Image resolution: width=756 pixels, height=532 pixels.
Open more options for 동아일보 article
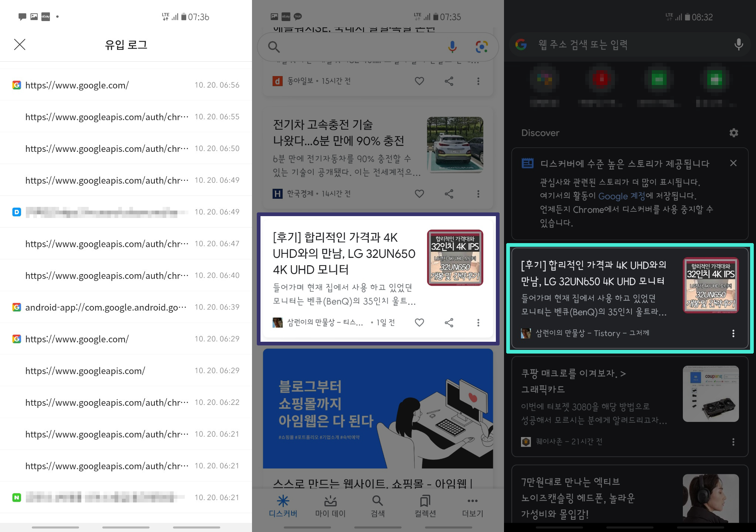[x=478, y=81]
